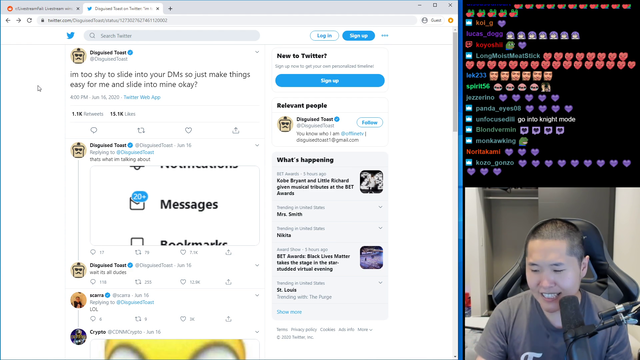Screen dimensions: 640x360
Task: Click the browser back arrow
Action: pyautogui.click(x=8, y=20)
